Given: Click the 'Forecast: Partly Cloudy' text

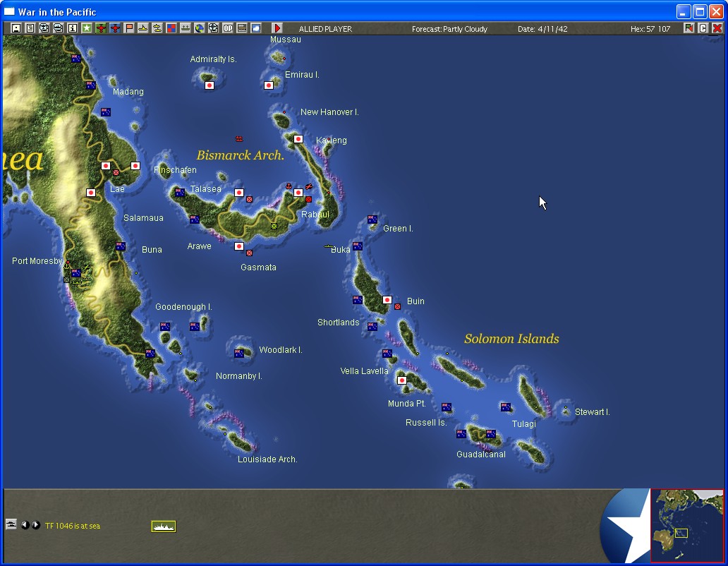Looking at the screenshot, I should coord(449,29).
